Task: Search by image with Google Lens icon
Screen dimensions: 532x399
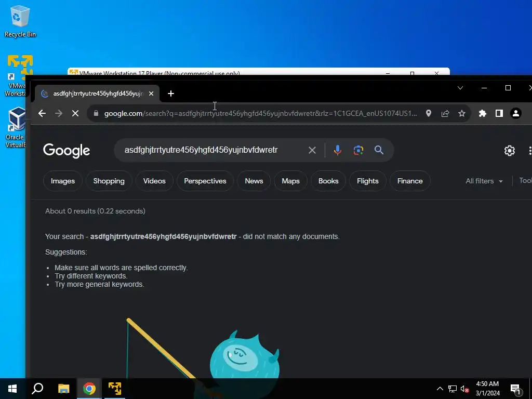Action: [358, 150]
